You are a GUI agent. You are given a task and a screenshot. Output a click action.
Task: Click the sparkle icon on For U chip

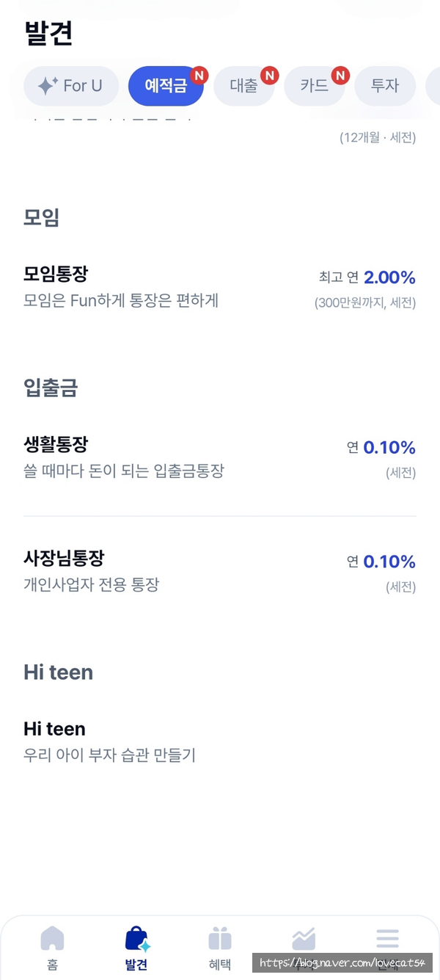[48, 86]
